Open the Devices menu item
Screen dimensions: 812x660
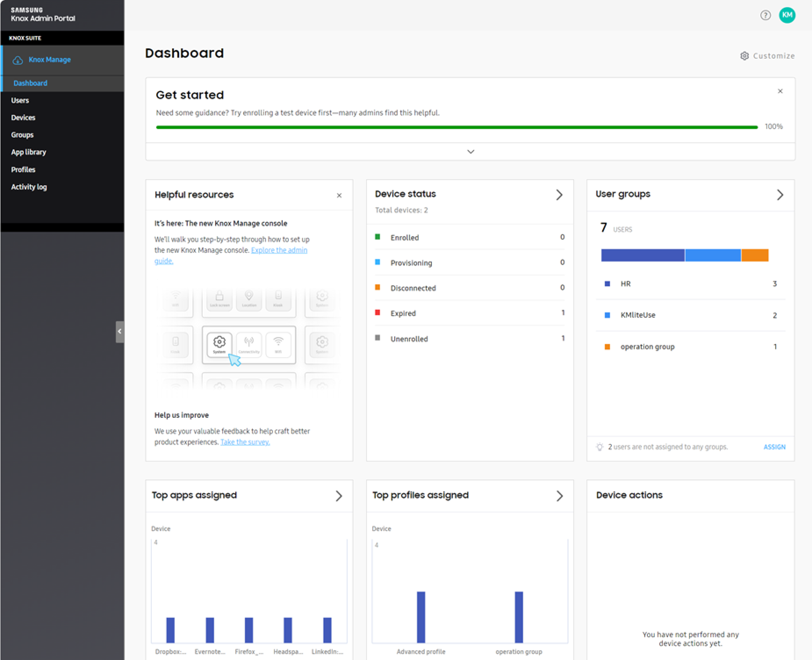(x=23, y=118)
